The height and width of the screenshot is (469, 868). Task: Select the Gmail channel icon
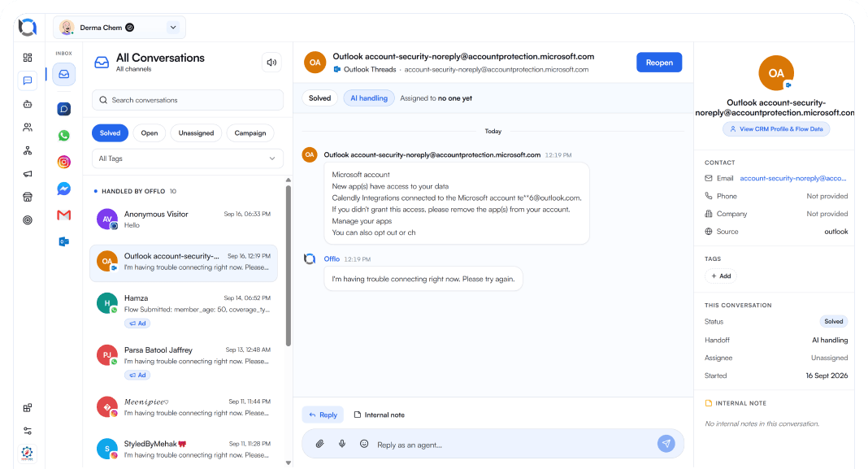[x=64, y=215]
